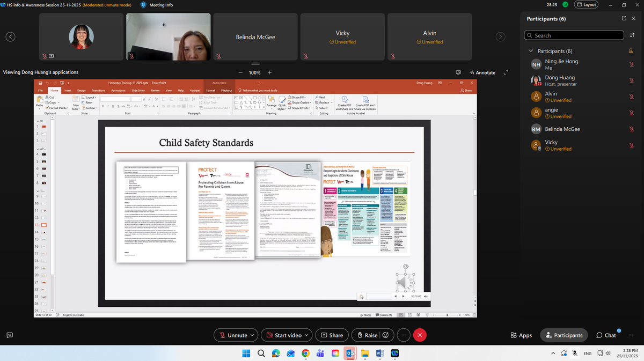Image resolution: width=644 pixels, height=361 pixels.
Task: Raise your hand in the meeting
Action: point(367,335)
